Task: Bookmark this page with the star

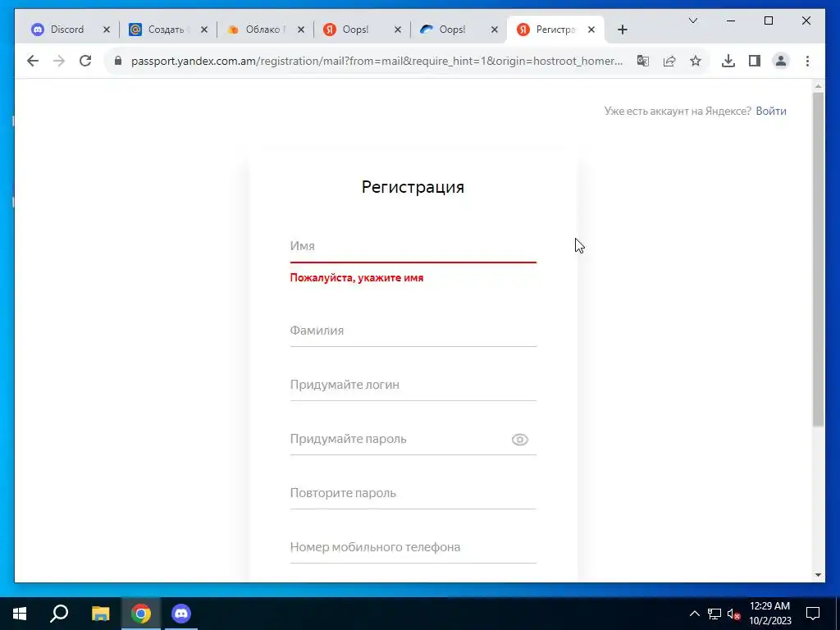Action: (696, 61)
